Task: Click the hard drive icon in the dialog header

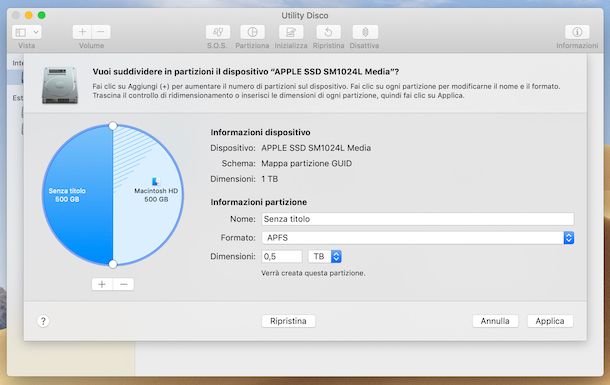Action: [60, 85]
